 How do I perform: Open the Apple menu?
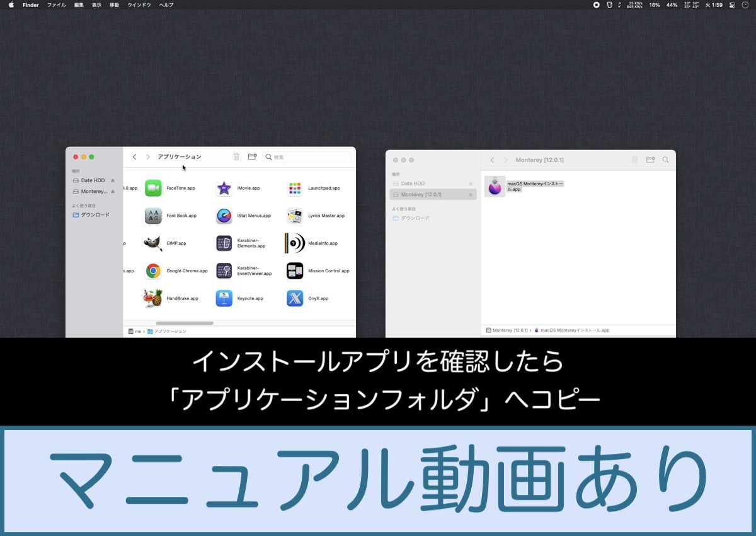11,4
